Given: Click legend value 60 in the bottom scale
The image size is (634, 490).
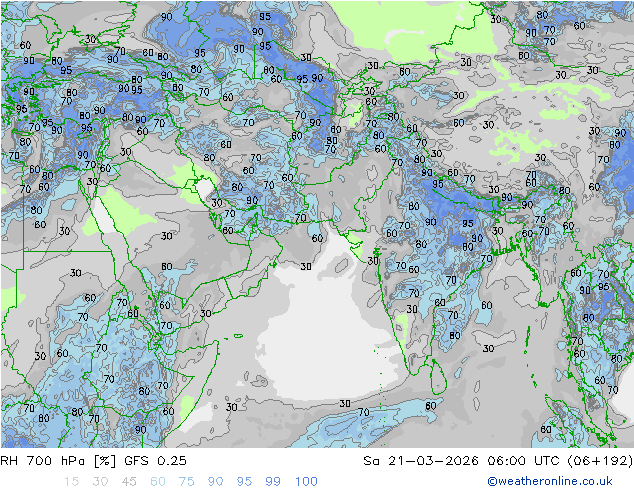Looking at the screenshot, I should [x=158, y=482].
